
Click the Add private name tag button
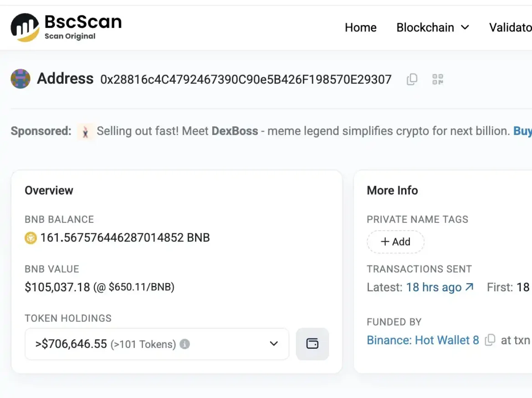coord(395,242)
